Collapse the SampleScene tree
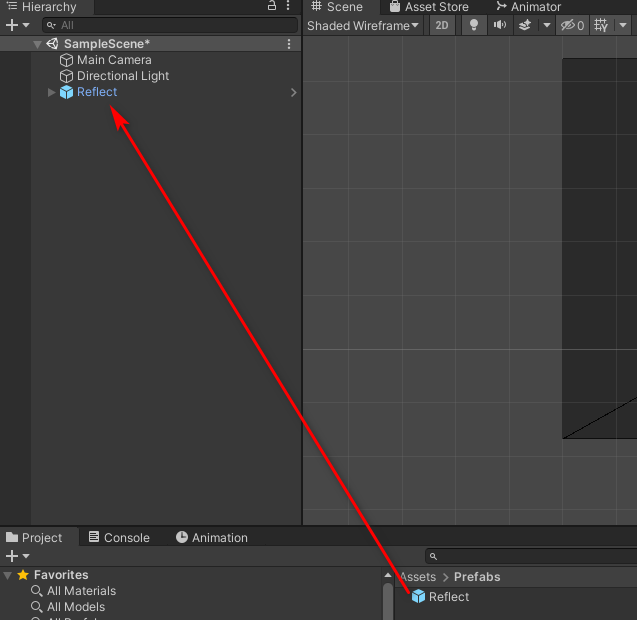 [x=37, y=44]
